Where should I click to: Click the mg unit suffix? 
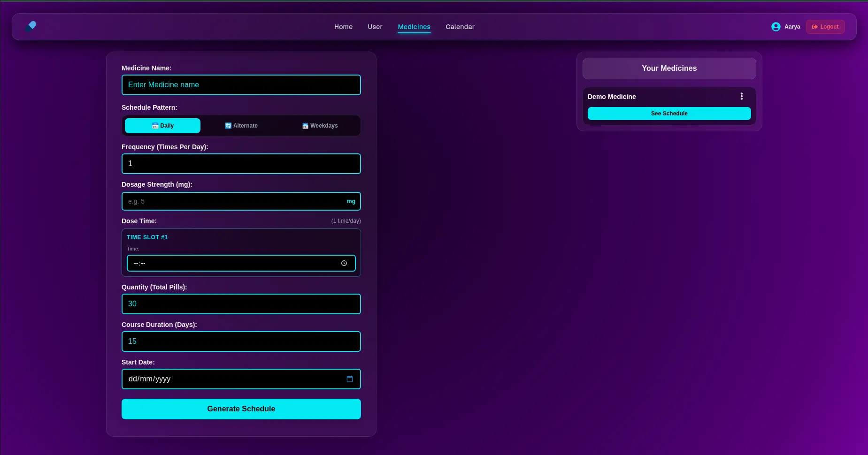(x=351, y=201)
